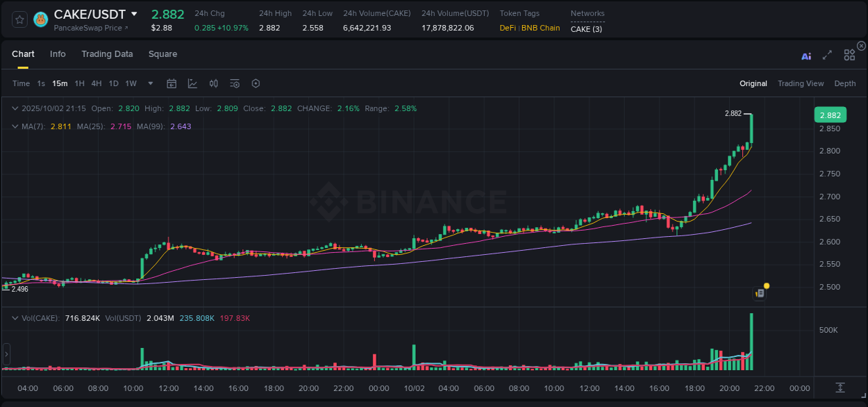Open chart settings via hexagon gear icon
Image resolution: width=868 pixels, height=407 pixels.
click(x=256, y=83)
